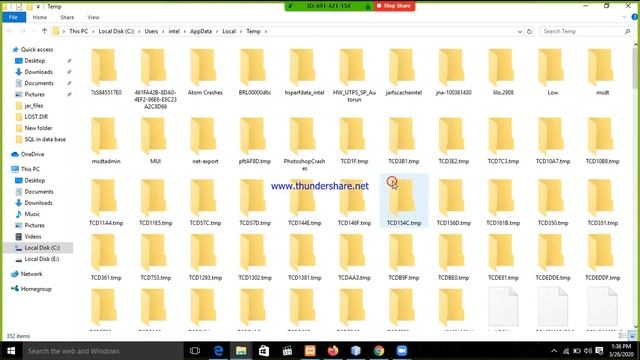
Task: Open the Atom Crashes folder
Action: pyautogui.click(x=205, y=72)
